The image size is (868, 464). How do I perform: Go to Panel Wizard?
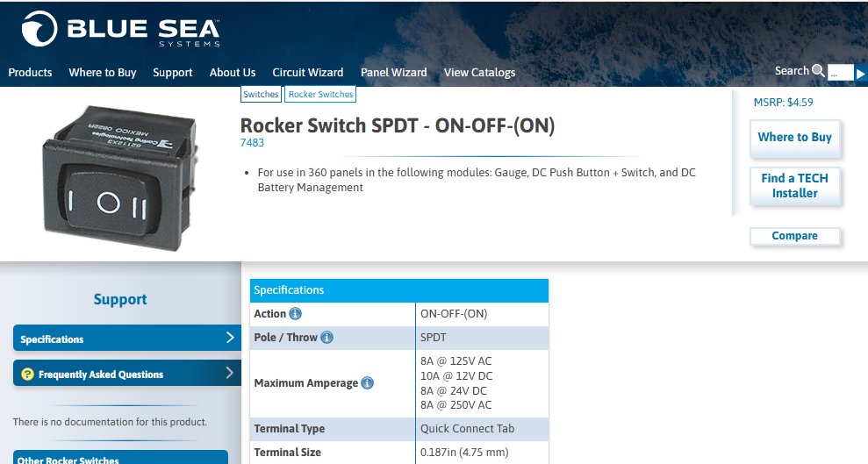[x=393, y=73]
